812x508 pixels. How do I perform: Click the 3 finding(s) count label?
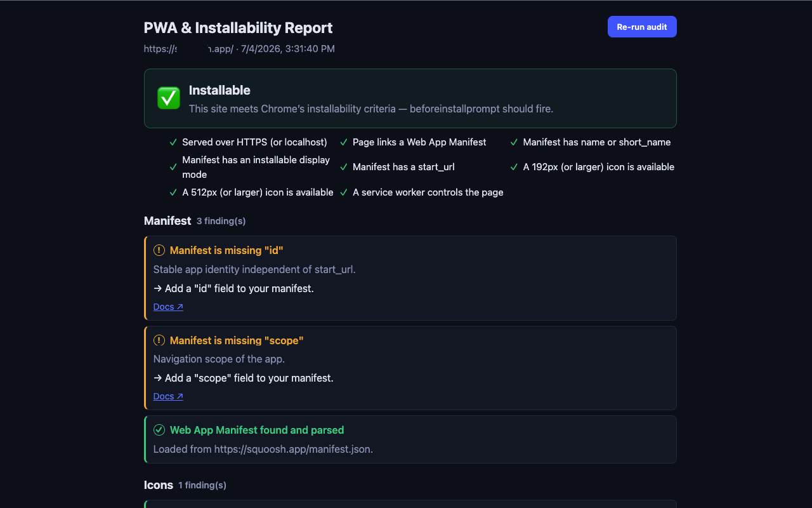click(221, 221)
